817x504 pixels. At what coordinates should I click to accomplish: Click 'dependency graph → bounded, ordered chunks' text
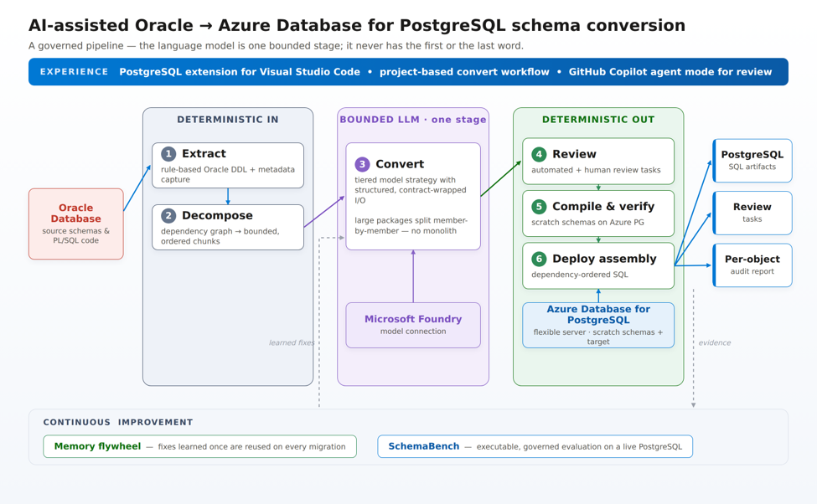[x=220, y=236]
